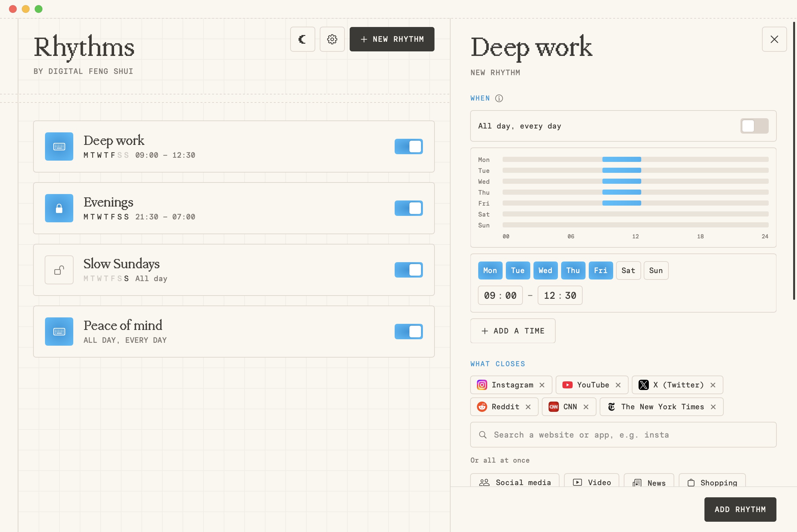Click NEW RHYTHM button
The width and height of the screenshot is (797, 532).
[392, 40]
